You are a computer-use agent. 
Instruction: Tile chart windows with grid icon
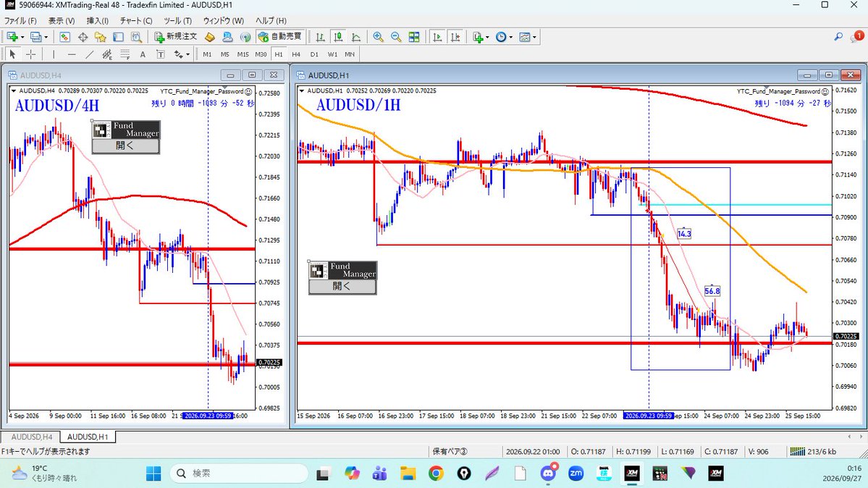tap(413, 37)
